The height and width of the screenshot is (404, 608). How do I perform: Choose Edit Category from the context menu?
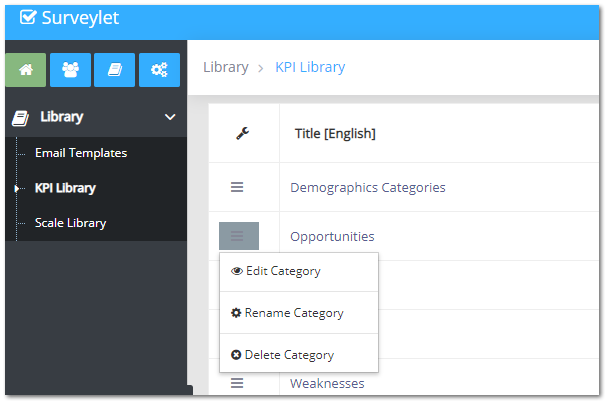[299, 271]
